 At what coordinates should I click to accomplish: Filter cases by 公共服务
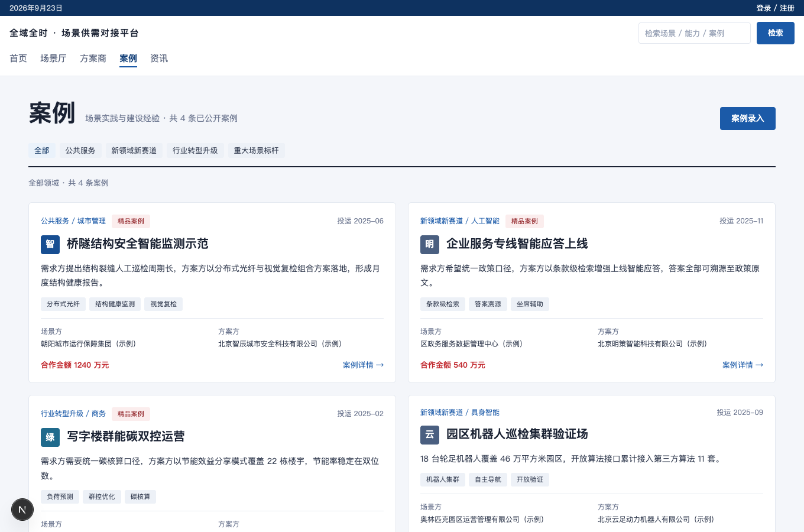[80, 151]
